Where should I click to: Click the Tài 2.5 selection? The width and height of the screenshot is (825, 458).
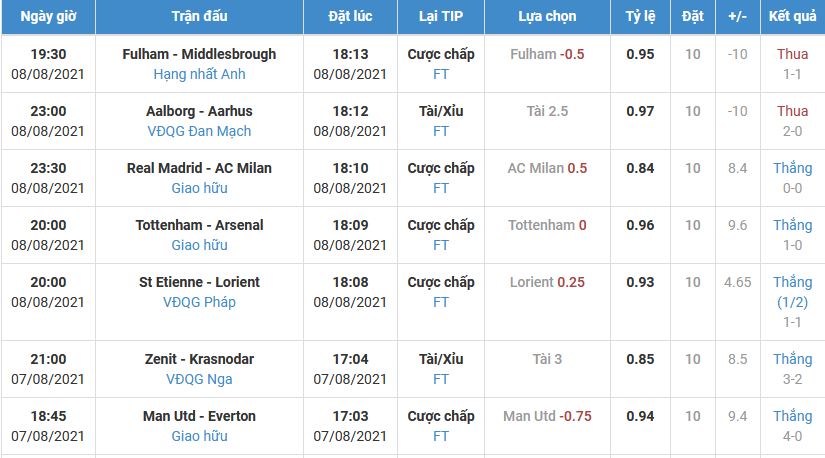547,111
